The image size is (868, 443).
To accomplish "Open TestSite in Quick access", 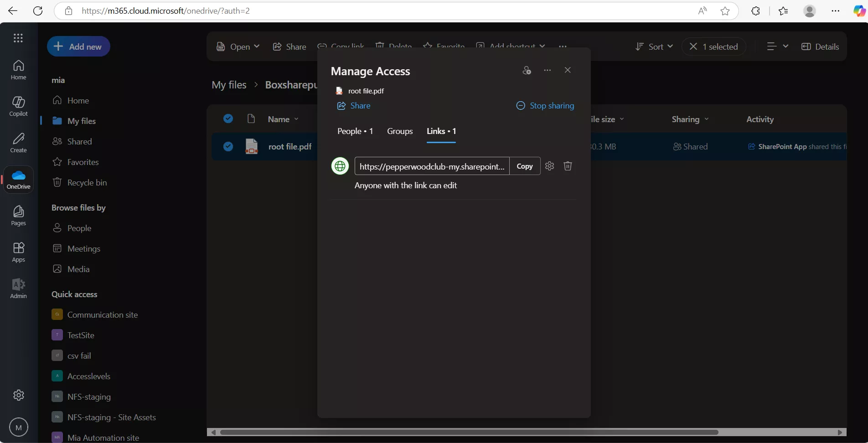I will coord(81,335).
